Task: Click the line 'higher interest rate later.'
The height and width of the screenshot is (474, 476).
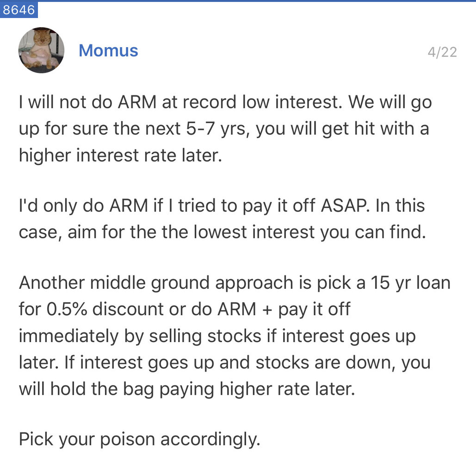Action: pyautogui.click(x=121, y=155)
